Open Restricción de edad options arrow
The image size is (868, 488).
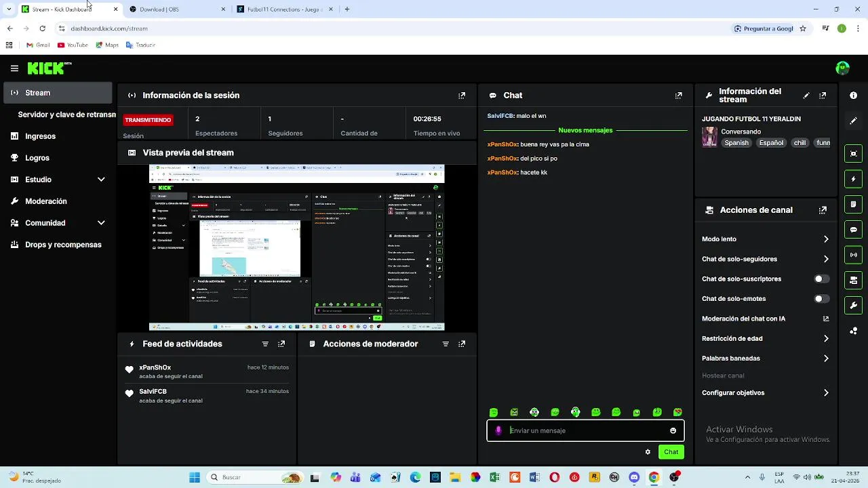(826, 338)
